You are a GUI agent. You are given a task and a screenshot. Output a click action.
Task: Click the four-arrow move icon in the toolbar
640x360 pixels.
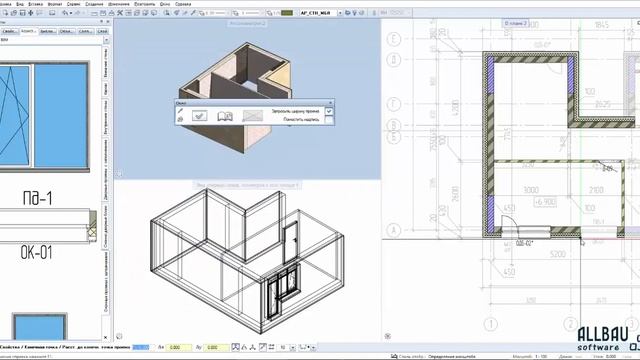[x=31, y=13]
